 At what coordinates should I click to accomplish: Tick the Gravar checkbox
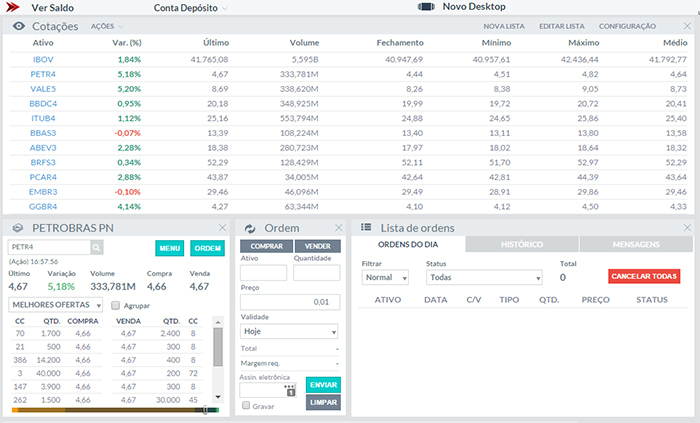pos(247,407)
